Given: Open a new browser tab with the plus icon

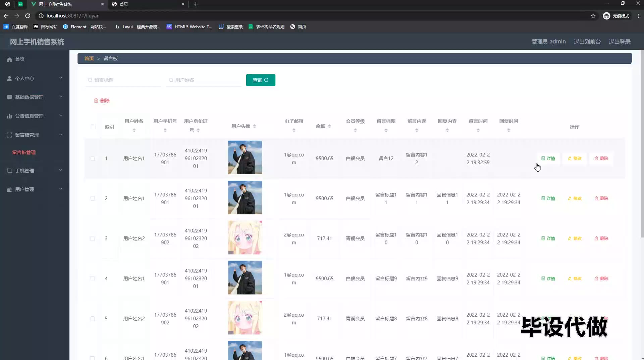Looking at the screenshot, I should click(196, 4).
